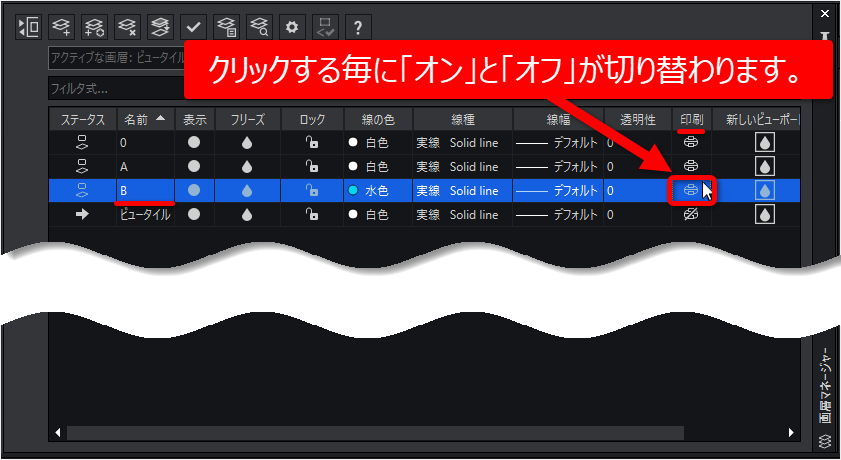
Task: Click the フリーズ column header
Action: click(x=247, y=120)
